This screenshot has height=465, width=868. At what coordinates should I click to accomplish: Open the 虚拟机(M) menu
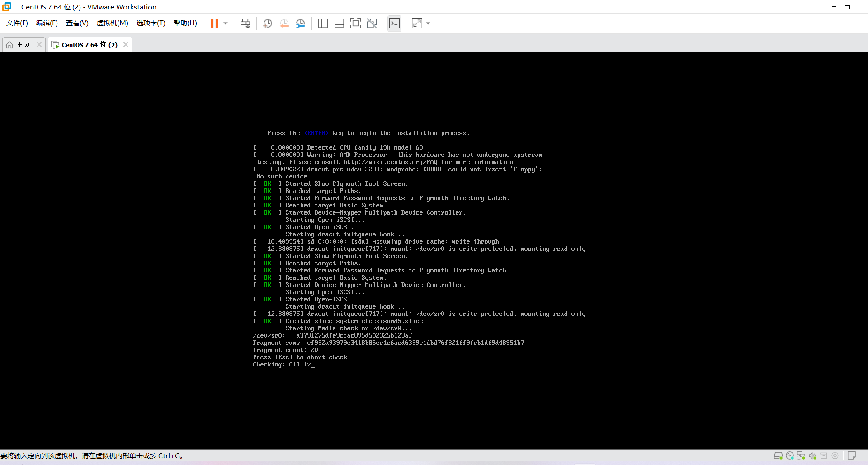pos(113,23)
